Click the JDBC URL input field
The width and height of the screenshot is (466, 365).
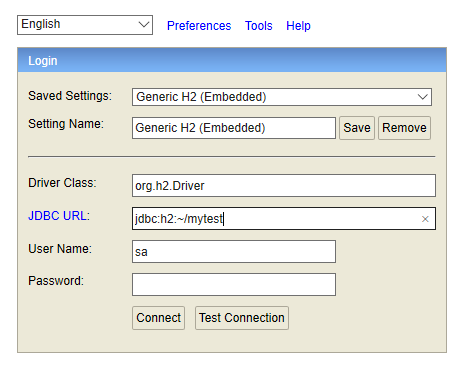[284, 219]
